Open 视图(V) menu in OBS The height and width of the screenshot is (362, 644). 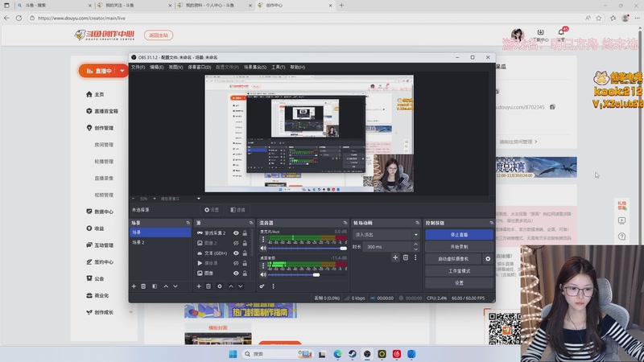pyautogui.click(x=175, y=68)
